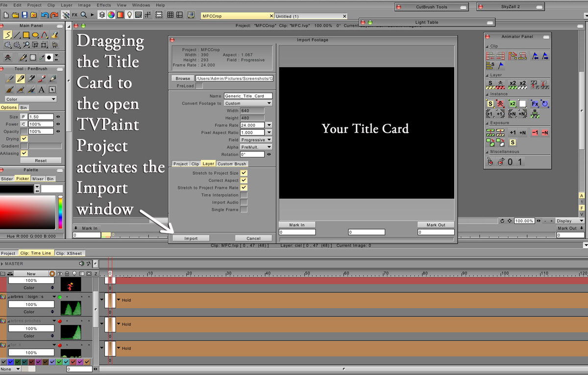Open the FX stack from toolbar
This screenshot has width=588, height=375.
[x=74, y=15]
